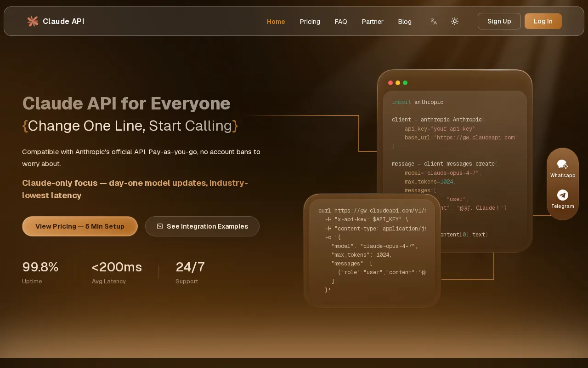Screen dimensions: 588x368
Task: Click the <200ms latency value
Action: coord(117,267)
